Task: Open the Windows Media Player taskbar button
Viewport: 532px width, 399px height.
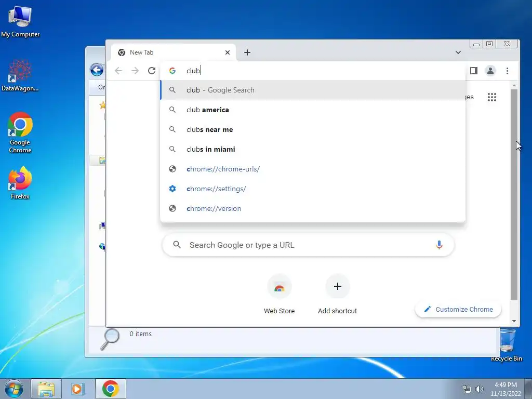Action: pyautogui.click(x=78, y=389)
